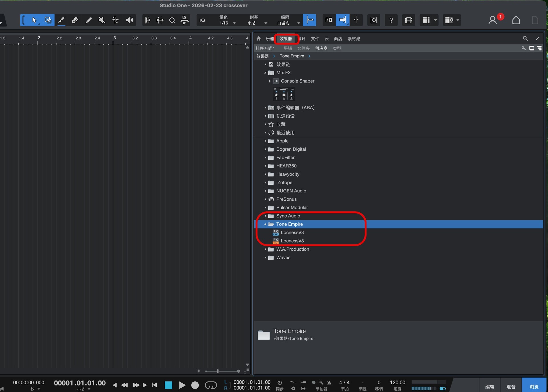
Task: Toggle the Snap to grid button
Action: [310, 20]
